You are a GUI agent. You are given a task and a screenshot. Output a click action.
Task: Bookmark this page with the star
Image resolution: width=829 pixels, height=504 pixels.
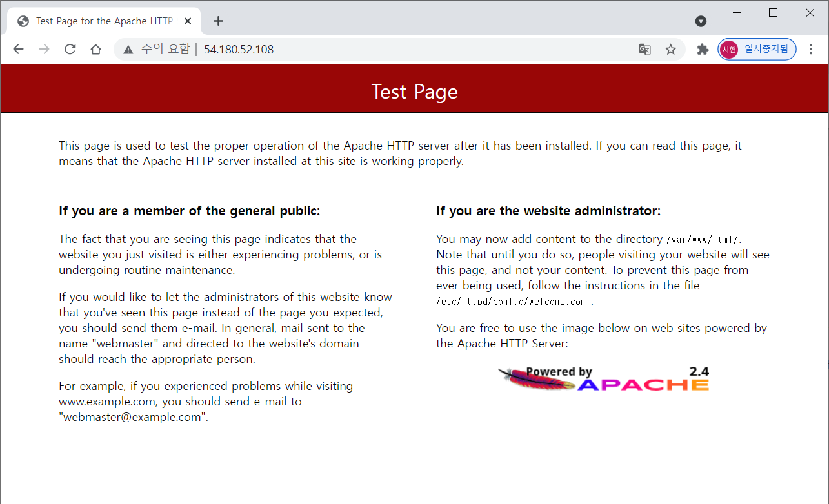671,50
